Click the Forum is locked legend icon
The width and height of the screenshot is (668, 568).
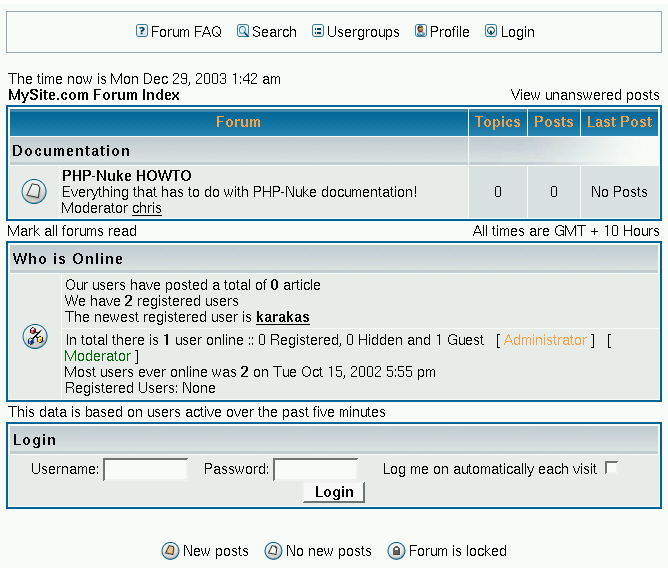coord(396,551)
